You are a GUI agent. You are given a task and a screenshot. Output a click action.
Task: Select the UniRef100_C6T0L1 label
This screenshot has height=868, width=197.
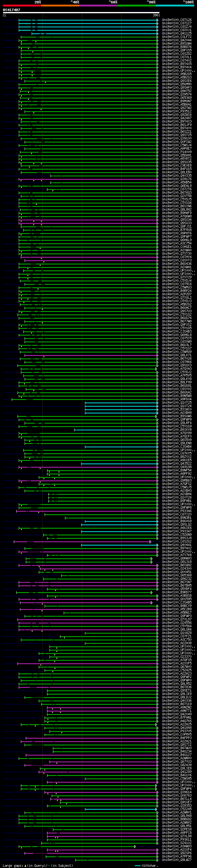pos(176,57)
